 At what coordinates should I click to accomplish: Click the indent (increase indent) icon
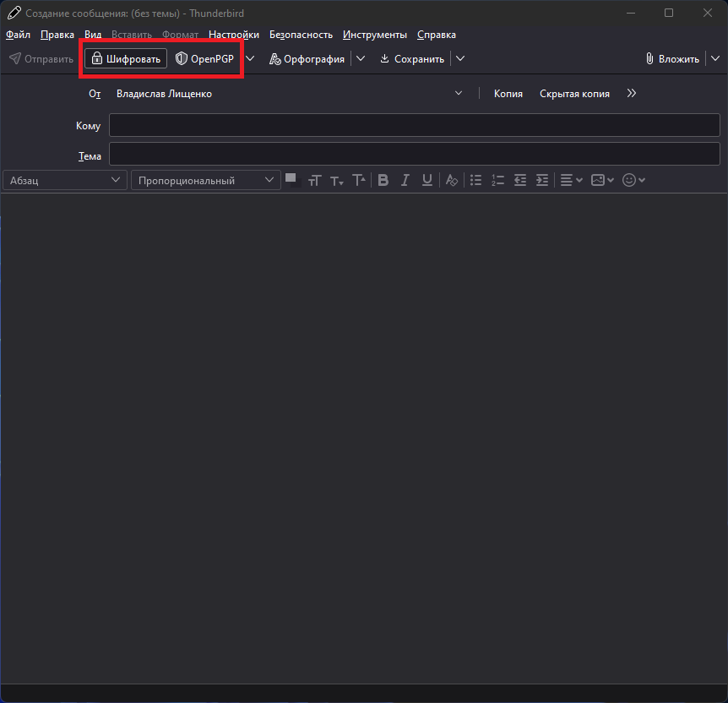542,180
